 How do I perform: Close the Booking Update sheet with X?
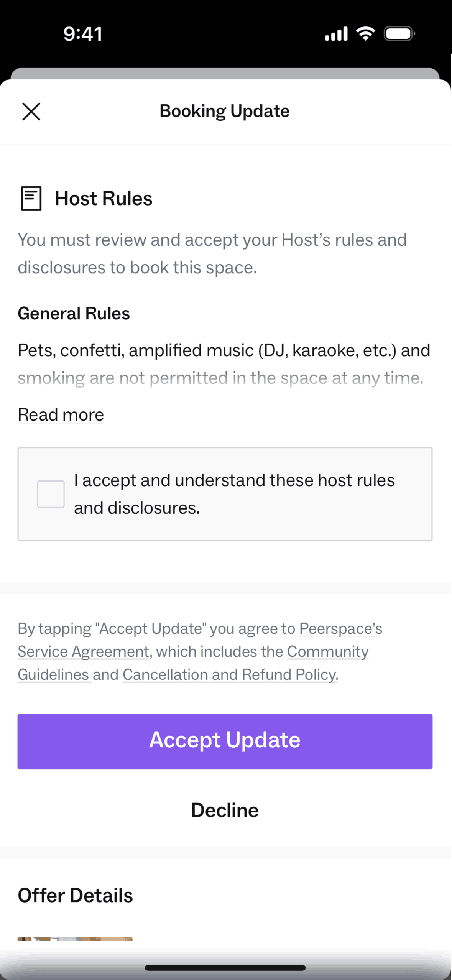pos(31,112)
